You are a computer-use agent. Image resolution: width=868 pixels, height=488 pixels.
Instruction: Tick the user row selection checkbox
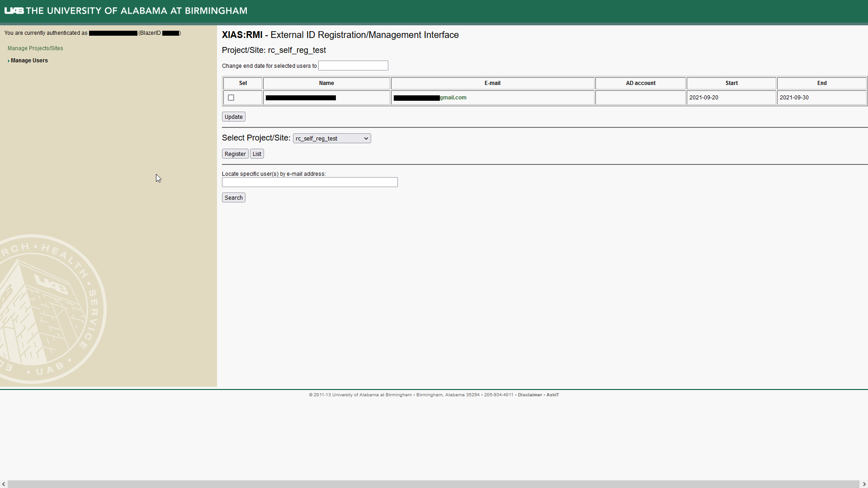231,98
